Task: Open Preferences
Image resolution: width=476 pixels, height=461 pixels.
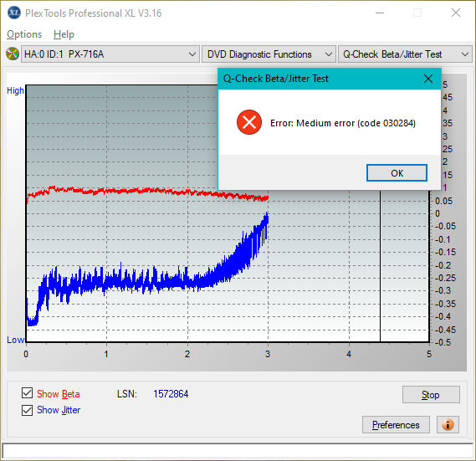Action: 396,424
